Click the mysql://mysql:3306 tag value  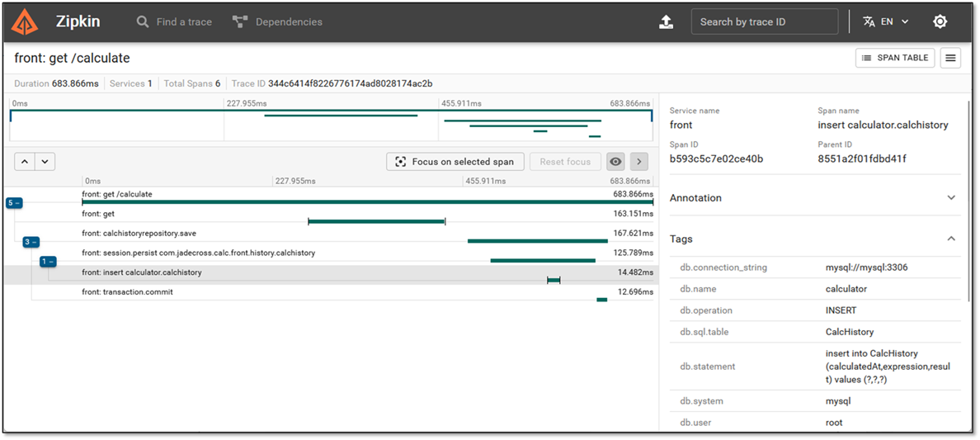click(x=867, y=267)
